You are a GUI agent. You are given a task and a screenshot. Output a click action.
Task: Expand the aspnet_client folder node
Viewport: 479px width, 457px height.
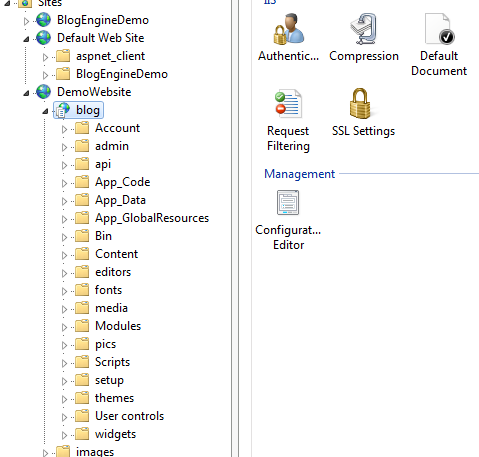(45, 57)
